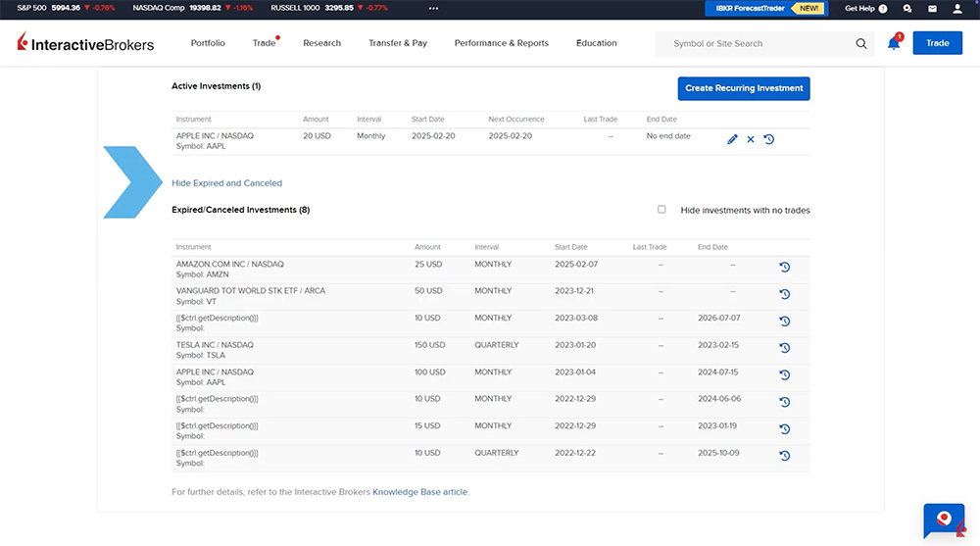Click Active Investments (1) heading

(x=217, y=86)
